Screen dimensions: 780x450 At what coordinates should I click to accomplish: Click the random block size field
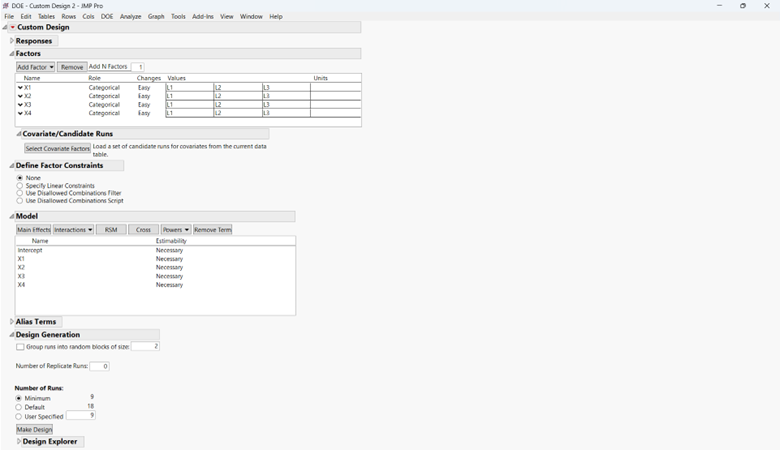pyautogui.click(x=145, y=346)
